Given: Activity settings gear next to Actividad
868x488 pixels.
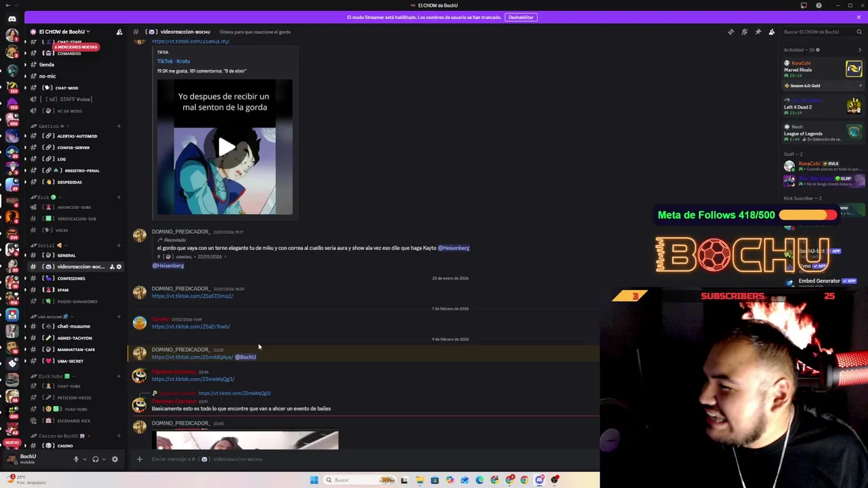Looking at the screenshot, I should [x=817, y=49].
